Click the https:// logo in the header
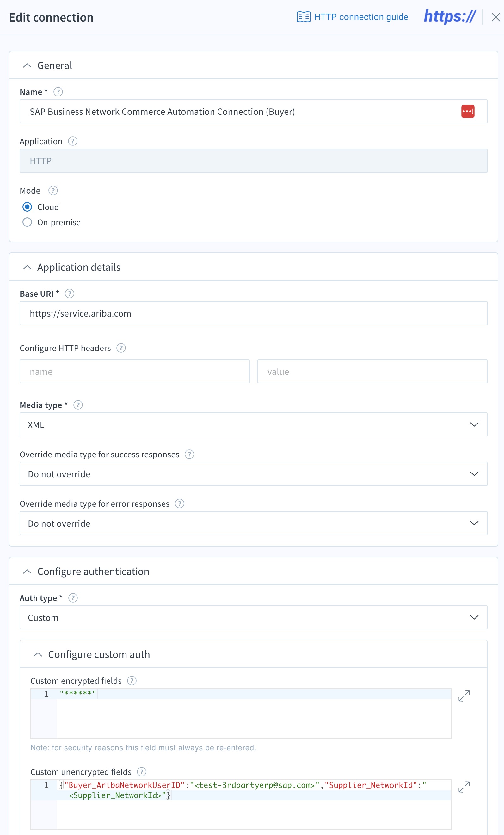The height and width of the screenshot is (835, 504). pyautogui.click(x=450, y=16)
